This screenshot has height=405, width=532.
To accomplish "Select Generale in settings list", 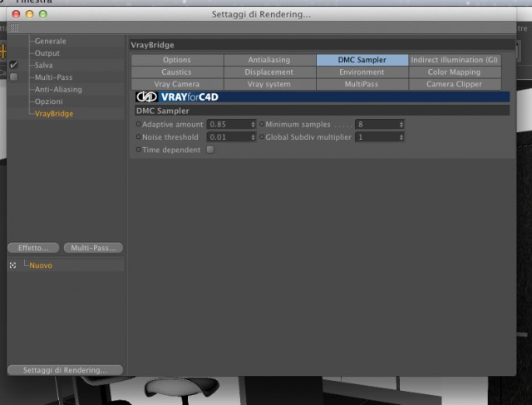I will [50, 41].
